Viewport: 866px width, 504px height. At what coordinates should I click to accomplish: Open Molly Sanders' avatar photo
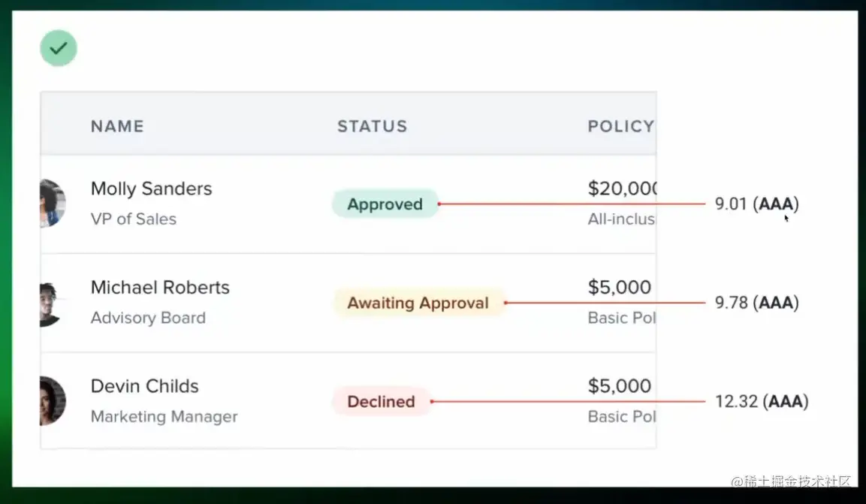53,203
